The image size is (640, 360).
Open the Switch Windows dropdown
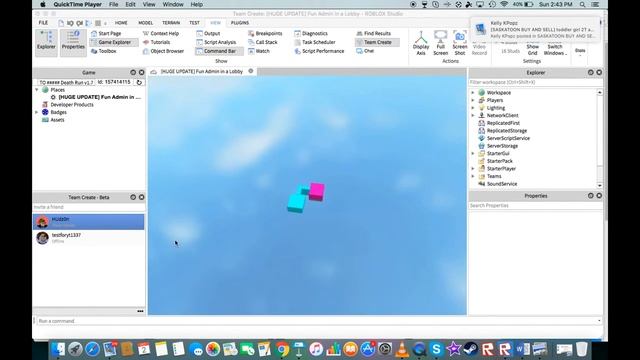(555, 49)
